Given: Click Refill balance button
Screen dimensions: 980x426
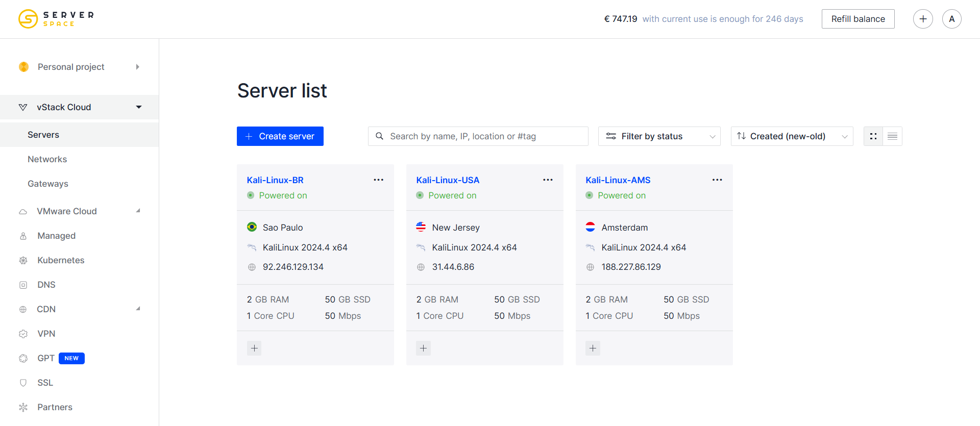Looking at the screenshot, I should tap(858, 19).
